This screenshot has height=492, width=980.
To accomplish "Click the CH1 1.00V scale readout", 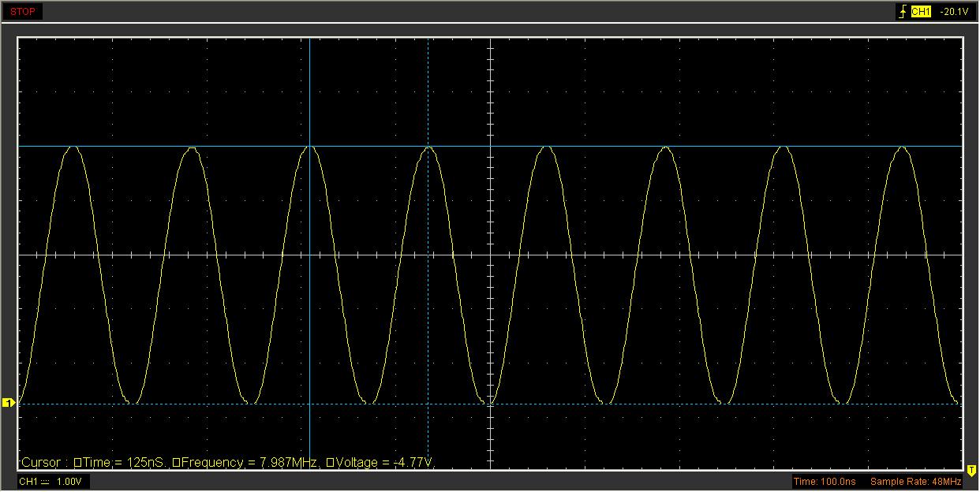I will point(52,482).
